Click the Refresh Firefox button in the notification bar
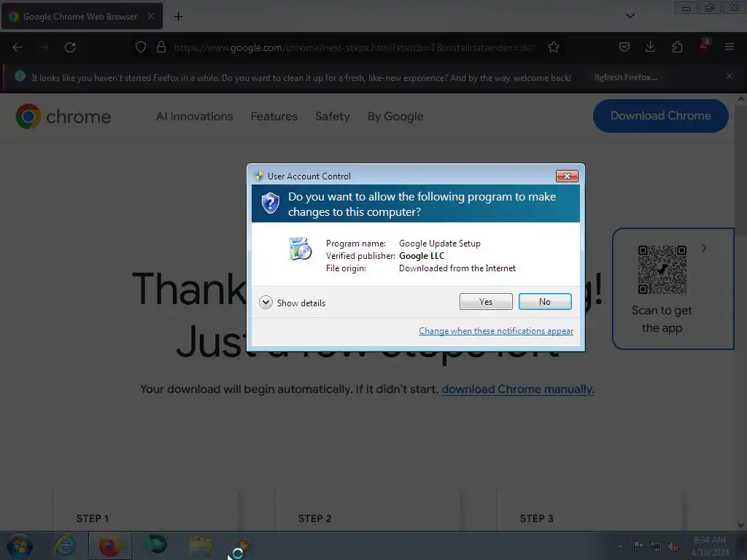 pos(625,77)
